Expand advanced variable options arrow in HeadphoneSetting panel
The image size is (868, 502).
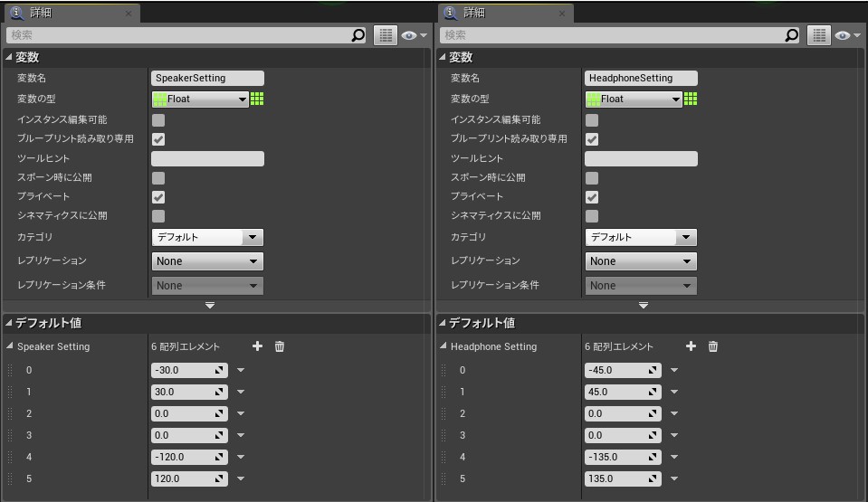(644, 305)
